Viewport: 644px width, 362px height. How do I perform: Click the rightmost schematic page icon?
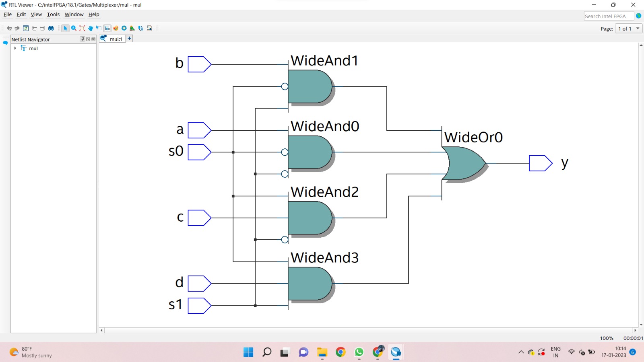coord(149,28)
